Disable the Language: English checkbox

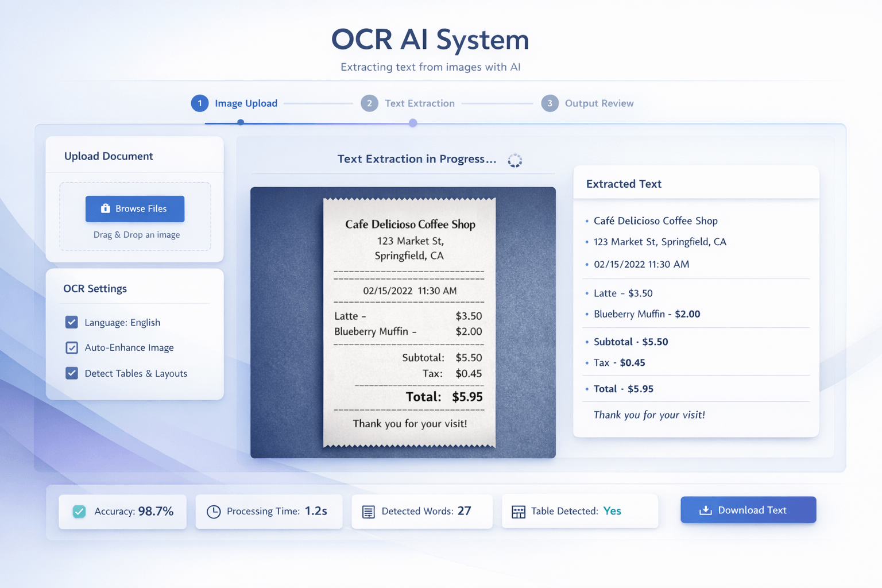tap(71, 322)
